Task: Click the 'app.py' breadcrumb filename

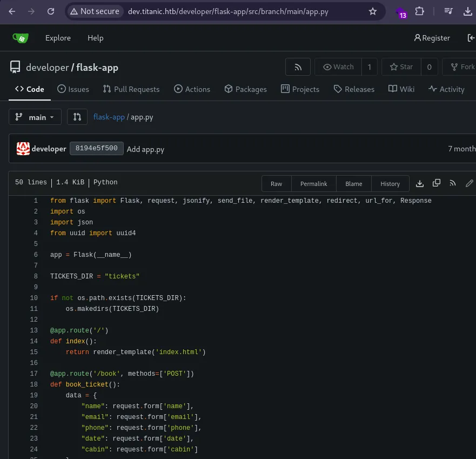Action: (x=142, y=117)
